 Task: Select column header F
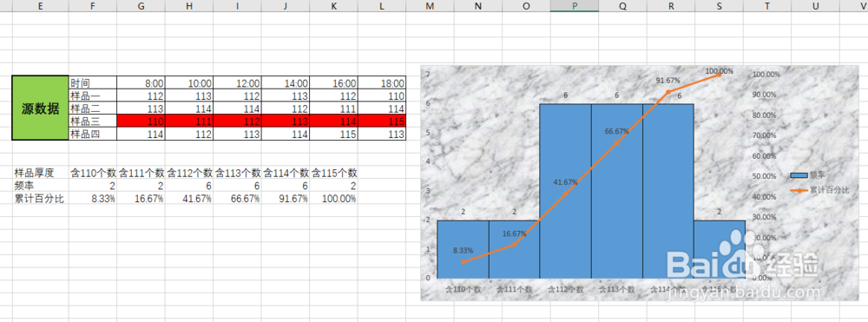(93, 5)
